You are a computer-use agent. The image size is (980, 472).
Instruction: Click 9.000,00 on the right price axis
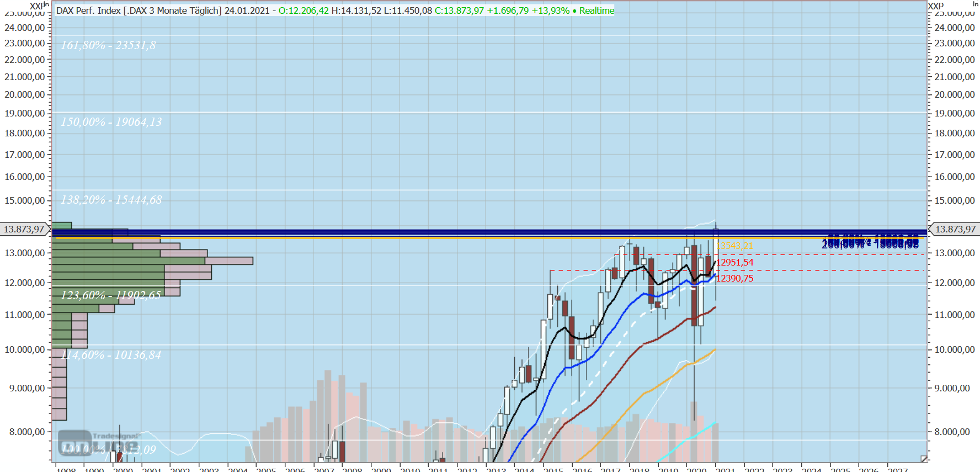pyautogui.click(x=952, y=388)
